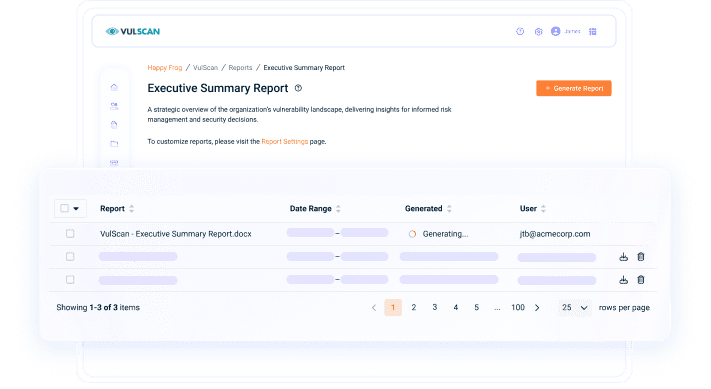
Task: Go to page 4
Action: (x=456, y=307)
